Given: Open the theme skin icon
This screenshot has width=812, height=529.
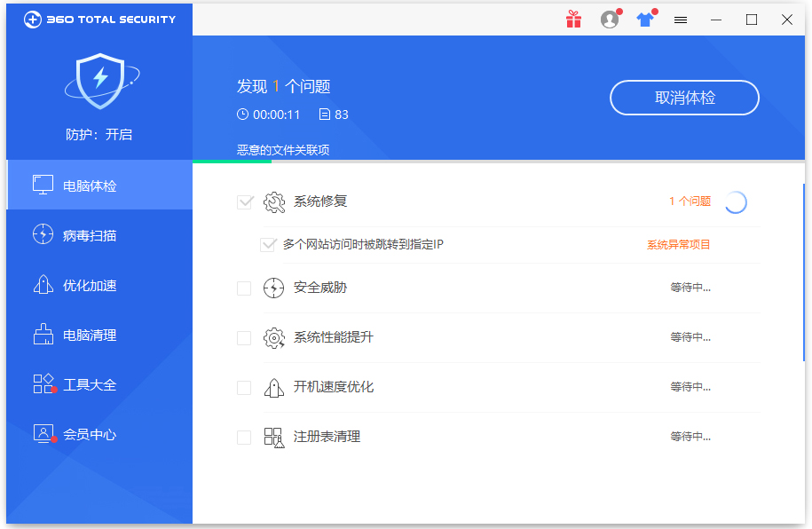Looking at the screenshot, I should pos(644,19).
